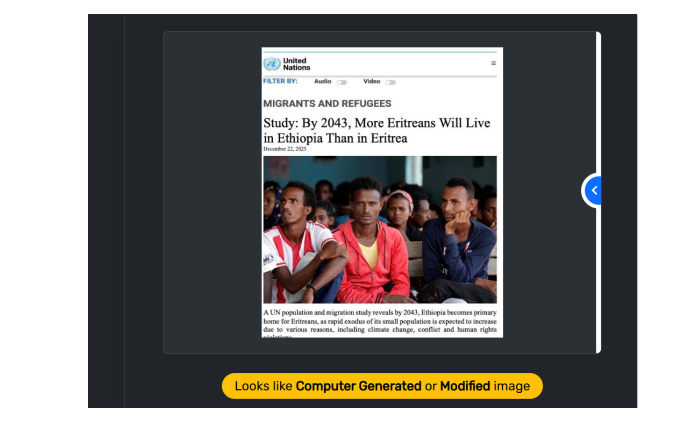Click the yellow Computer Generated or Modified banner

382,386
